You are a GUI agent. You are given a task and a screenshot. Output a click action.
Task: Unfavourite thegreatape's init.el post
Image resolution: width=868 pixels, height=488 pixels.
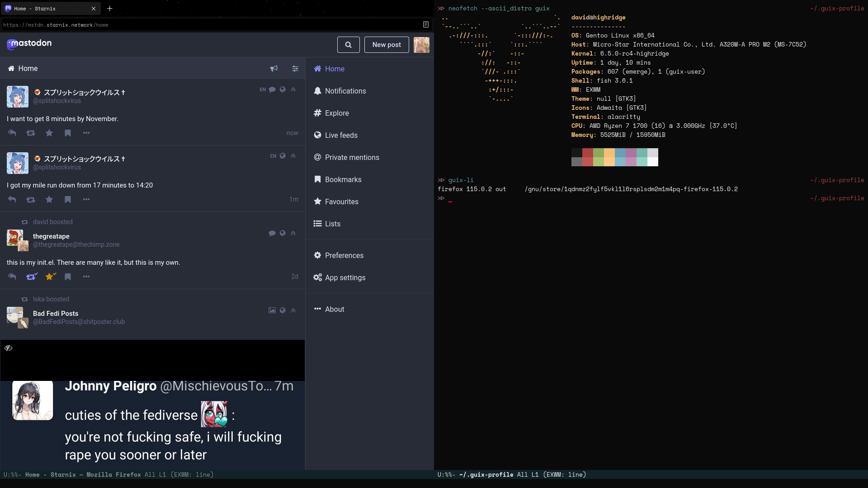click(x=50, y=277)
